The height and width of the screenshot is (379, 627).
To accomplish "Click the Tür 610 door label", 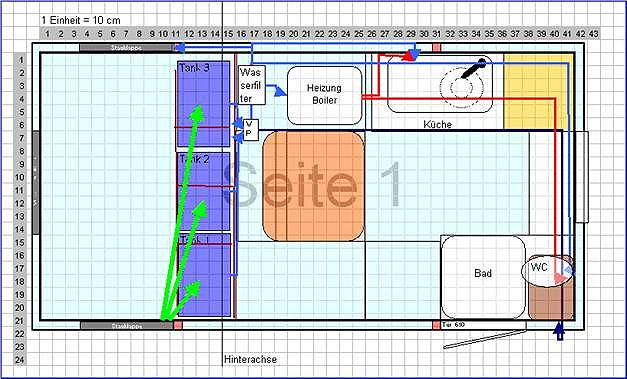I will click(453, 325).
